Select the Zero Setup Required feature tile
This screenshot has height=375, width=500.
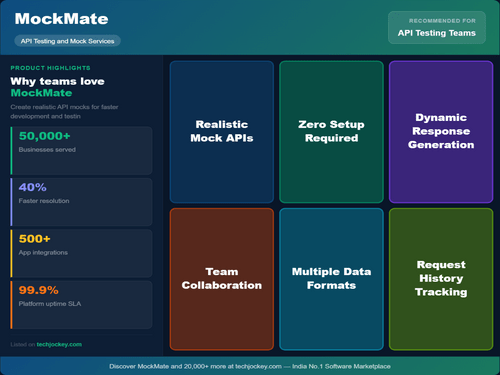point(331,132)
